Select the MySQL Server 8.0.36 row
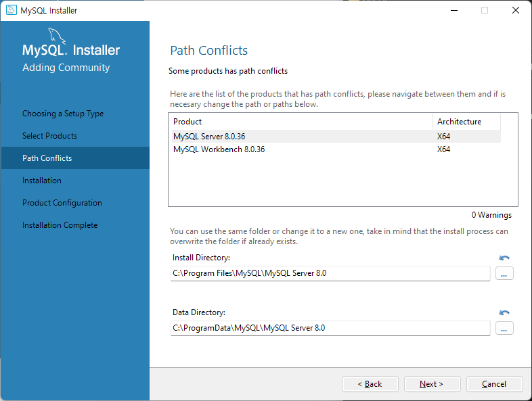Screen dimensions: 532x401 pyautogui.click(x=336, y=137)
